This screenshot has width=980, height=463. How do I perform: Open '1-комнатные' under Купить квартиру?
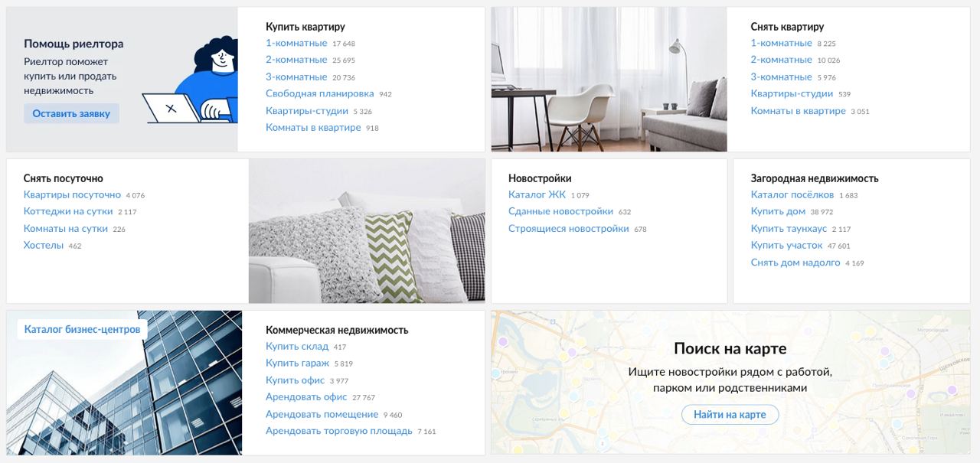(x=296, y=43)
